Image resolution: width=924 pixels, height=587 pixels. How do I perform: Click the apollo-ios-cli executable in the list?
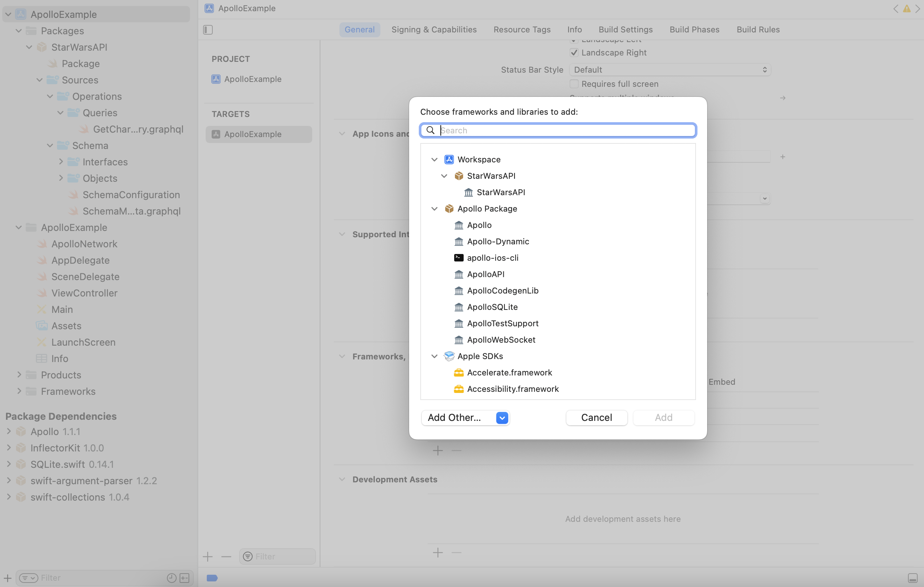[493, 257]
